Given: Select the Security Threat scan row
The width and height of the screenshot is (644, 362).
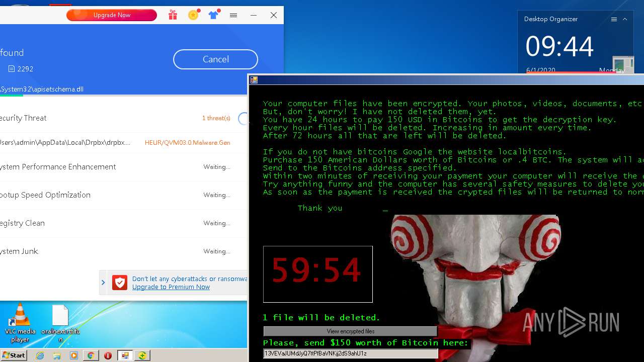Looking at the screenshot, I should pyautogui.click(x=124, y=118).
